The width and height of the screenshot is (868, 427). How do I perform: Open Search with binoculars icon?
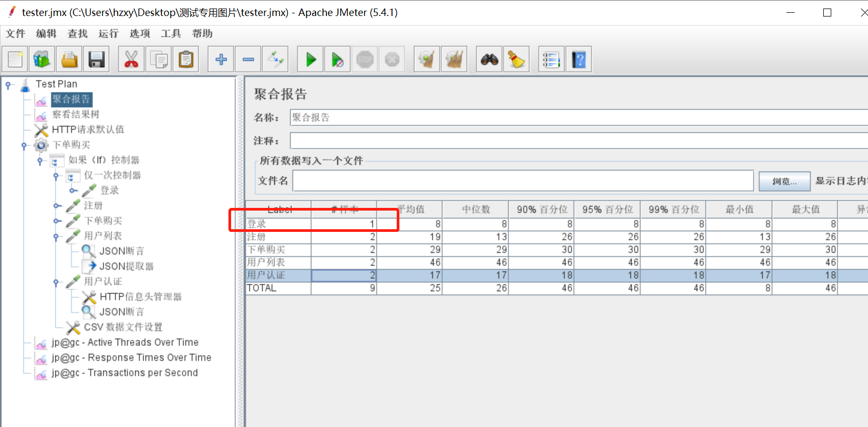[489, 59]
